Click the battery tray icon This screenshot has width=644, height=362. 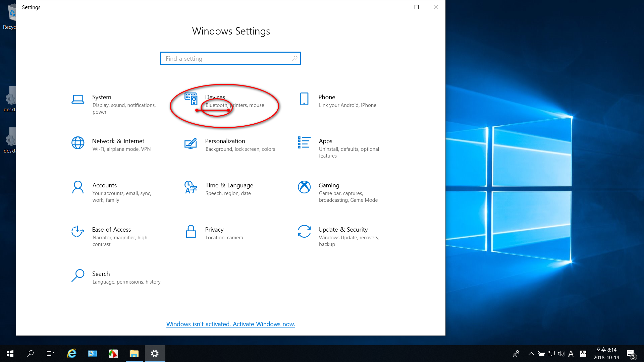click(x=541, y=354)
